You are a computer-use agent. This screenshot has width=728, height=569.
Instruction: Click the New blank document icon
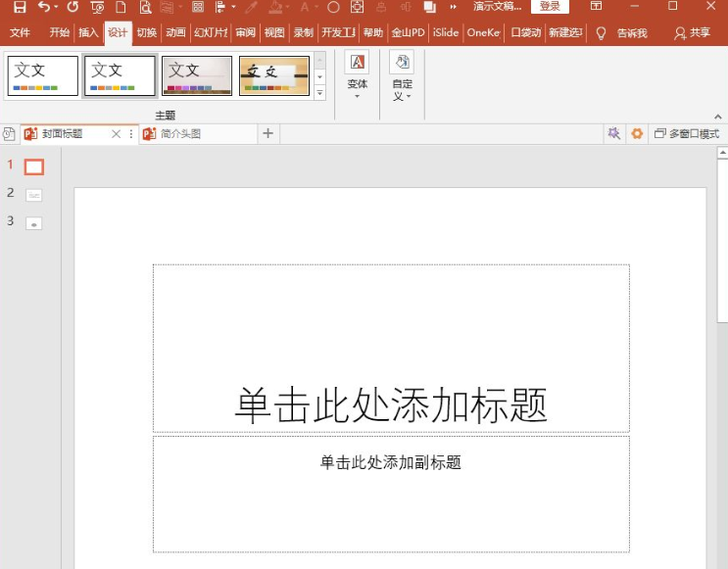point(121,7)
